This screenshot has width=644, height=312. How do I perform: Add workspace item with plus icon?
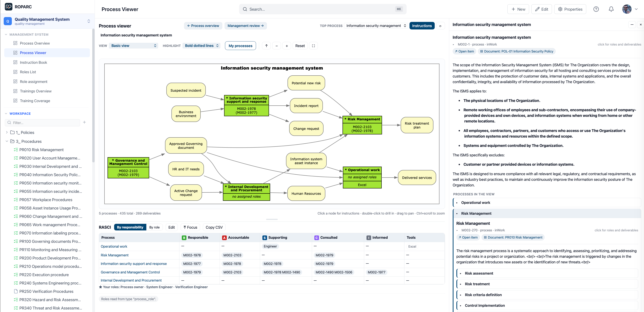[x=84, y=122]
